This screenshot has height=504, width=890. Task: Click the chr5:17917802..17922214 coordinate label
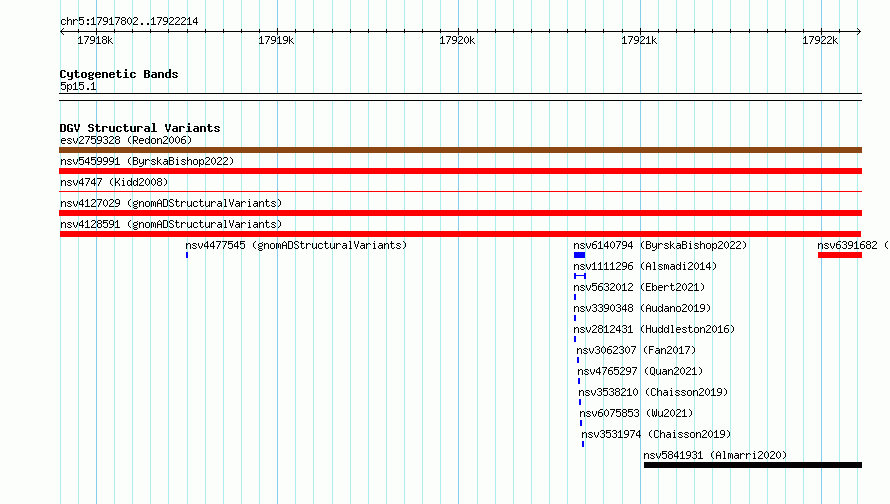pos(129,22)
